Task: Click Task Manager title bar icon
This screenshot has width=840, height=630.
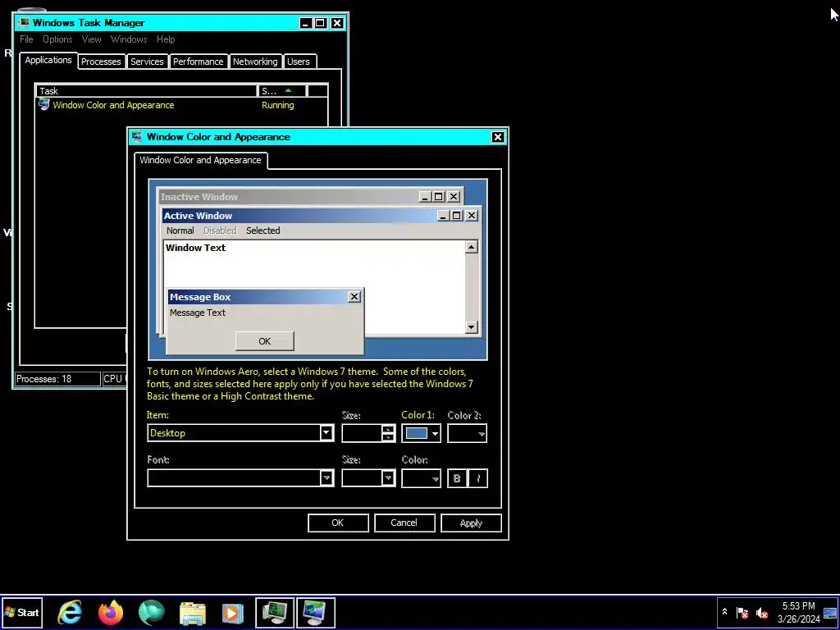Action: pyautogui.click(x=24, y=22)
